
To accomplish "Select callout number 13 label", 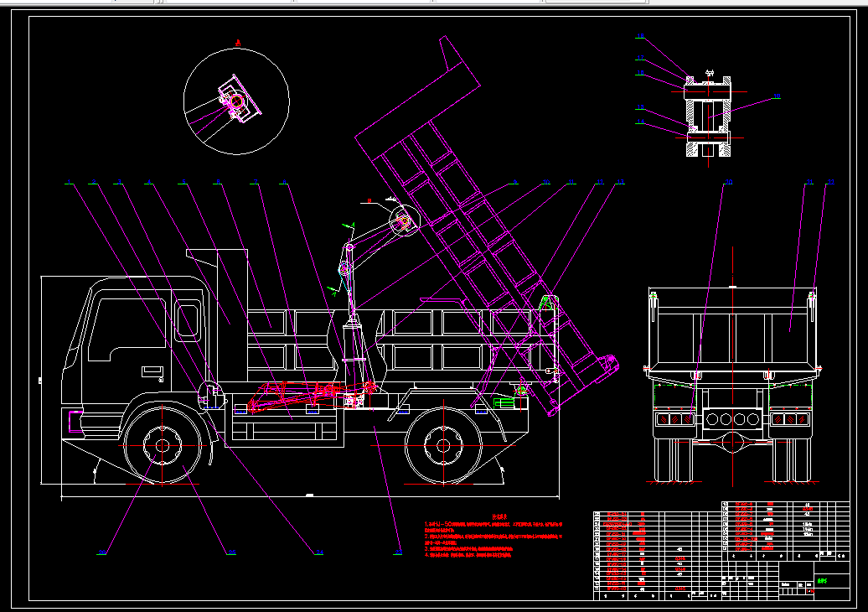I will (621, 181).
